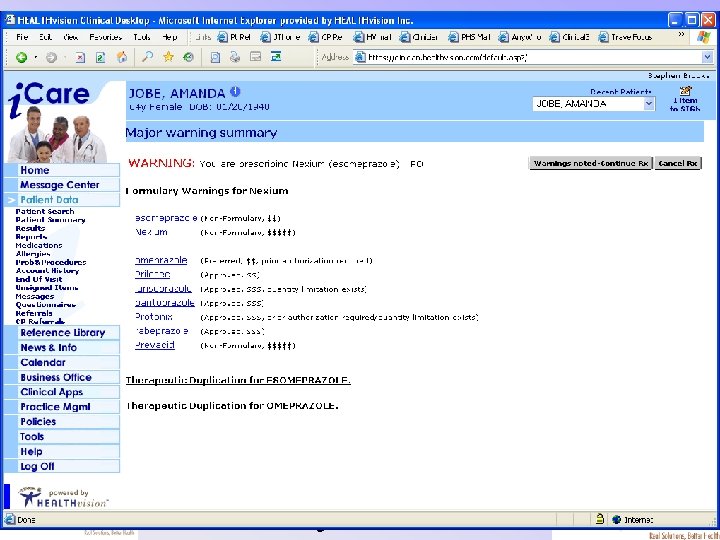
Task: Open Account History sublink
Action: (47, 270)
